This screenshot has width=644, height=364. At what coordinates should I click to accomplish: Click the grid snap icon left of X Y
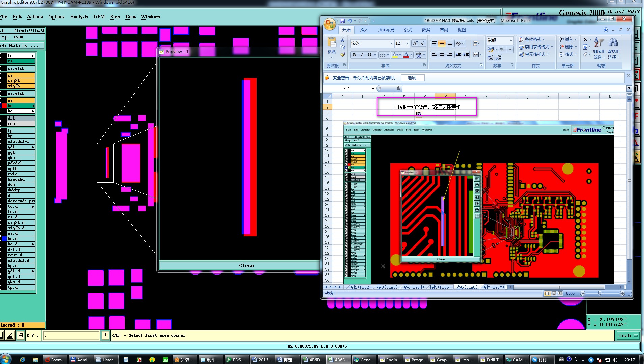[x=21, y=335]
